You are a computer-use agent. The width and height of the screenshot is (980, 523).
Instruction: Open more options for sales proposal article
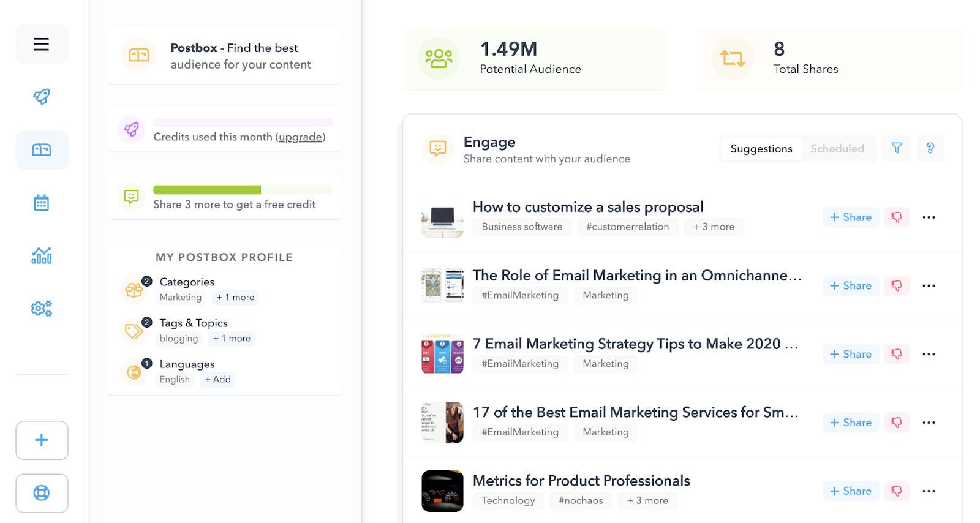(929, 217)
